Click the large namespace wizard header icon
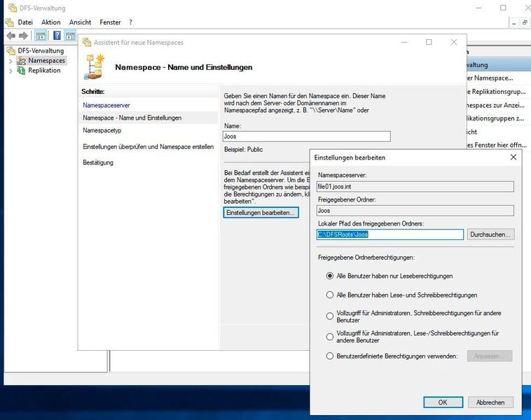Viewport: 531px width, 420px height. pyautogui.click(x=94, y=66)
